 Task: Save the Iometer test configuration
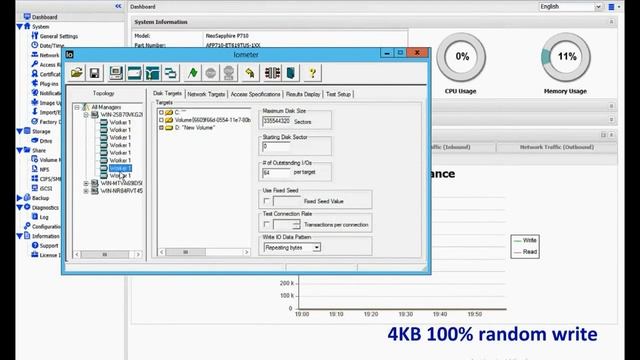(x=95, y=73)
